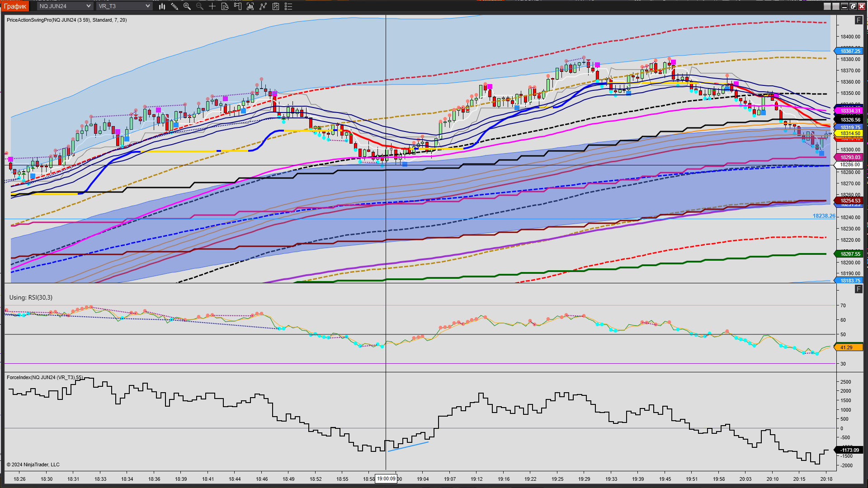Minimize the chart window
The height and width of the screenshot is (488, 868).
[x=844, y=6]
